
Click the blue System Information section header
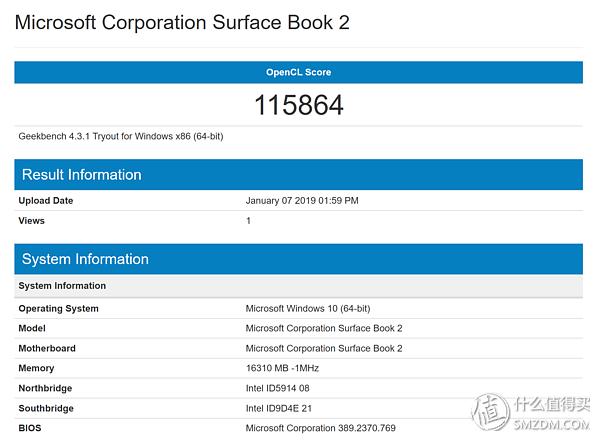[x=298, y=259]
